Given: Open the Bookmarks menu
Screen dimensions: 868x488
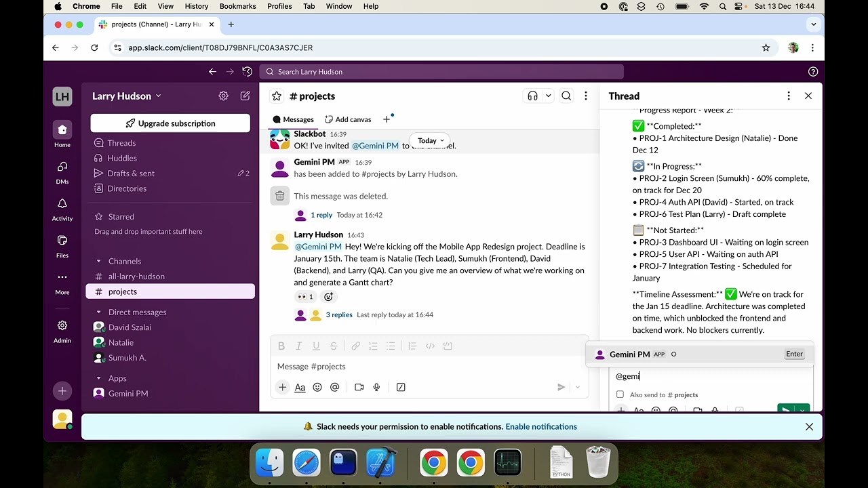Looking at the screenshot, I should tap(238, 6).
